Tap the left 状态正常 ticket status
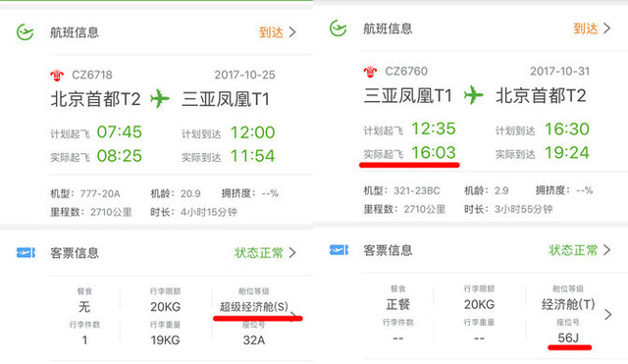This screenshot has width=628, height=364. 259,253
